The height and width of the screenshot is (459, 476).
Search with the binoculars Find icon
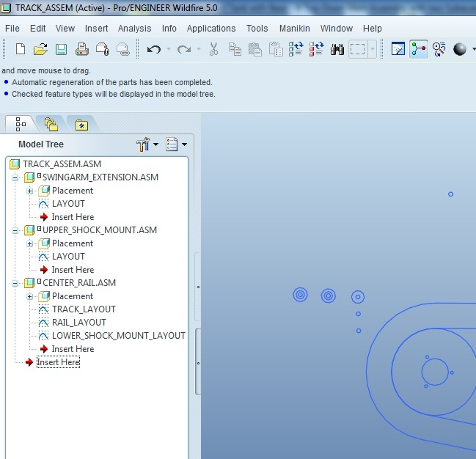(337, 49)
